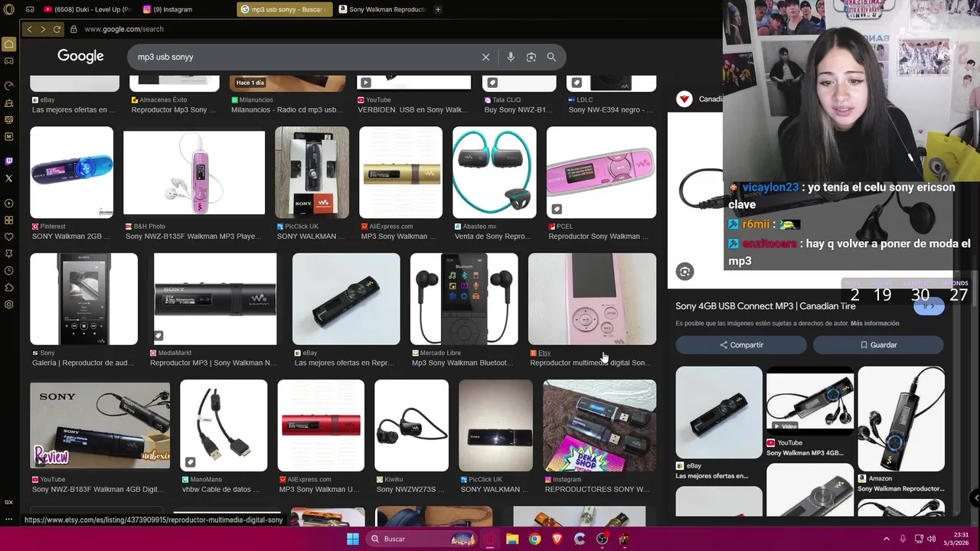Viewport: 980px width, 551px height.
Task: Open AliExpress gold MP3 Sony Walkman image
Action: [400, 172]
